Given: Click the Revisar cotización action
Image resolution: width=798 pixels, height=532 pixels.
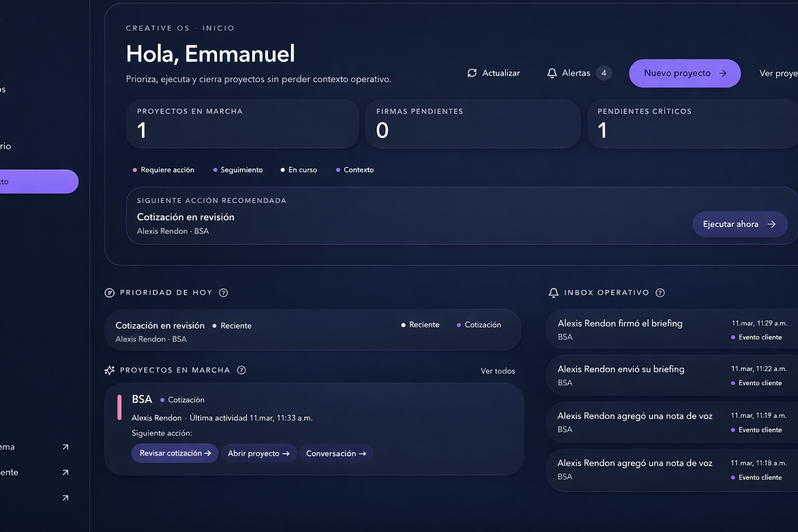Looking at the screenshot, I should [175, 453].
